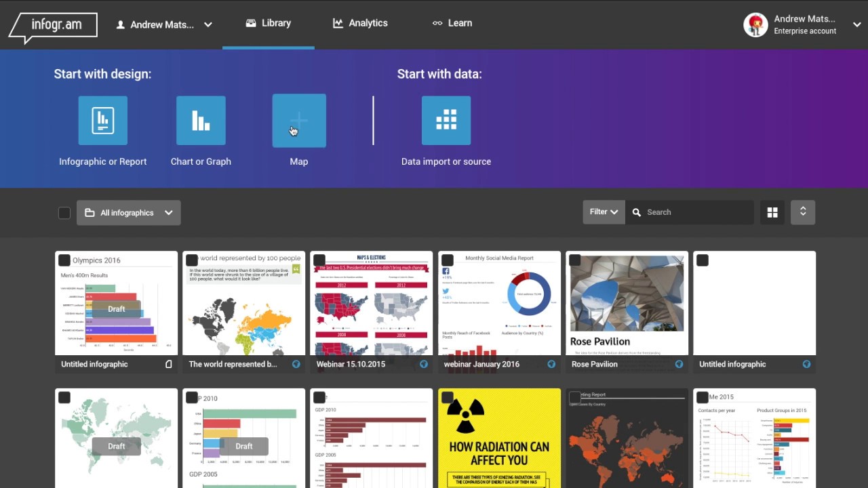The width and height of the screenshot is (868, 488).
Task: Click the infogr.am logo
Action: (x=53, y=27)
